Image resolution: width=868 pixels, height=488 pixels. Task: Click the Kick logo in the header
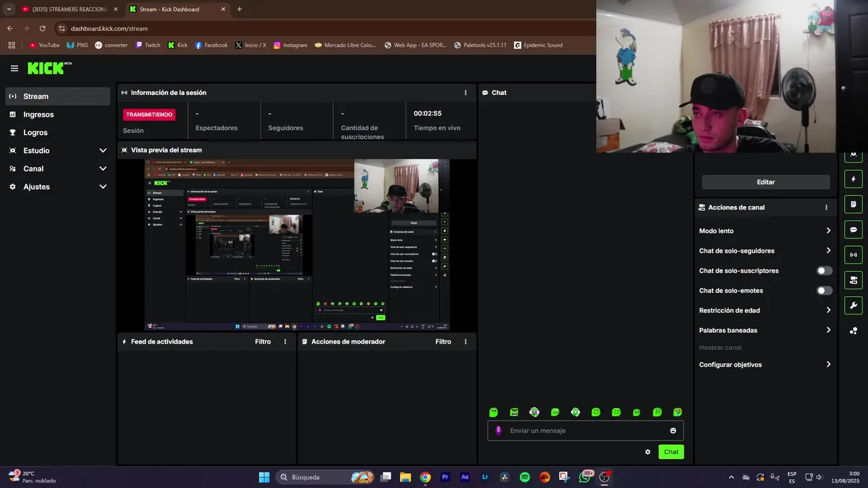(x=49, y=68)
